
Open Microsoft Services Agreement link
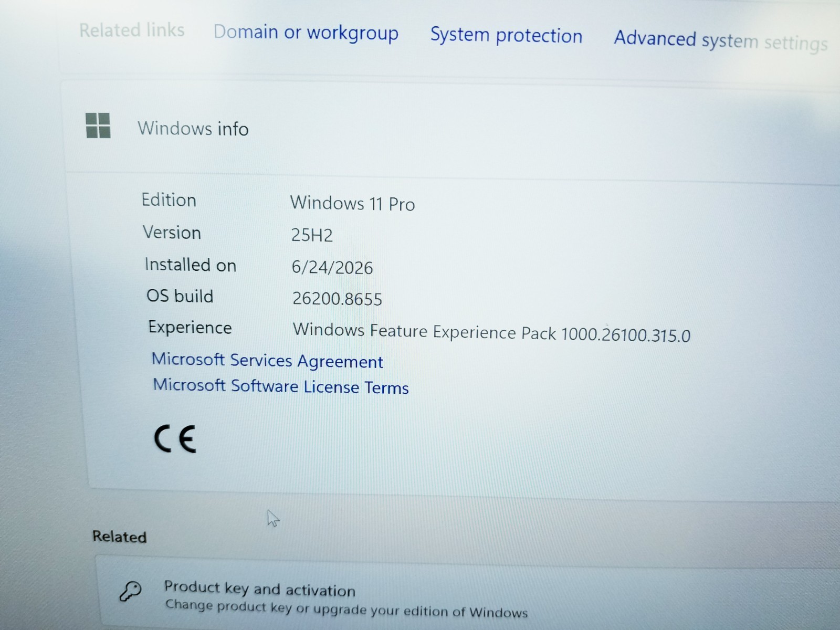click(x=267, y=361)
